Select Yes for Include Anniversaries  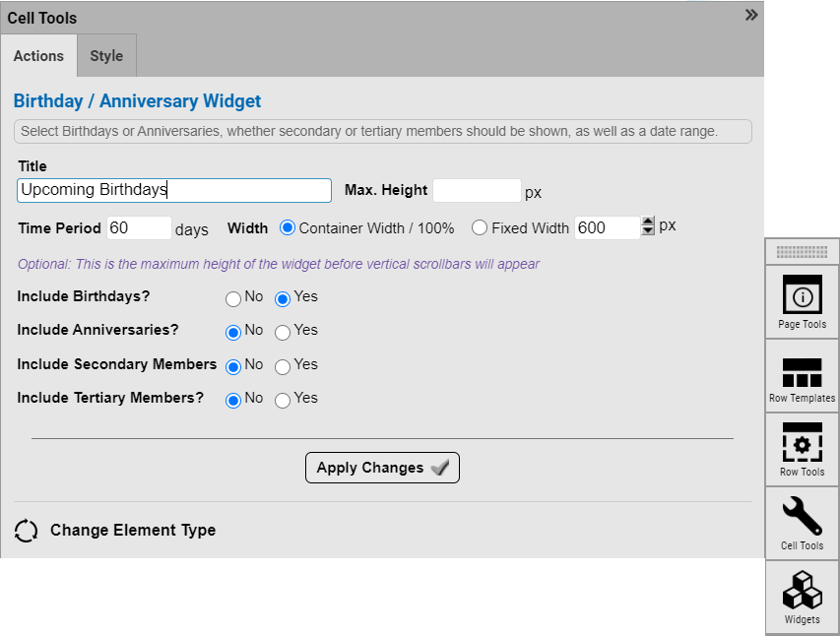[x=283, y=333]
